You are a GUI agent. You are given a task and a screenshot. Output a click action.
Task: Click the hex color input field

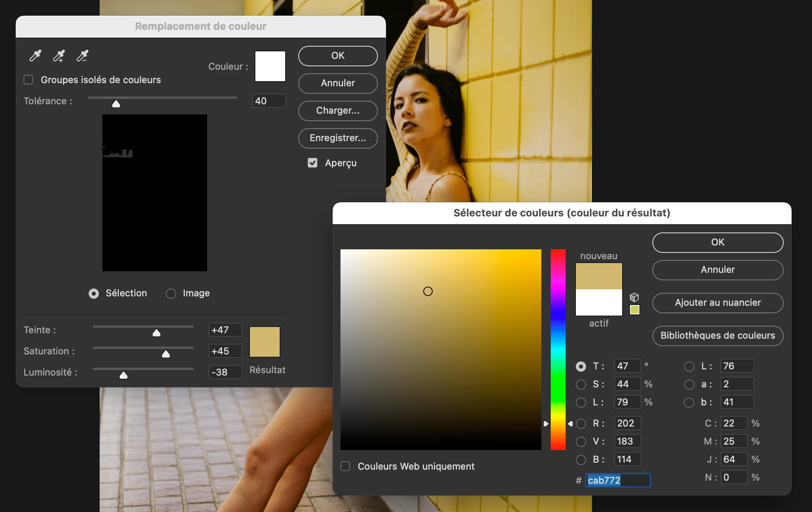pyautogui.click(x=617, y=480)
